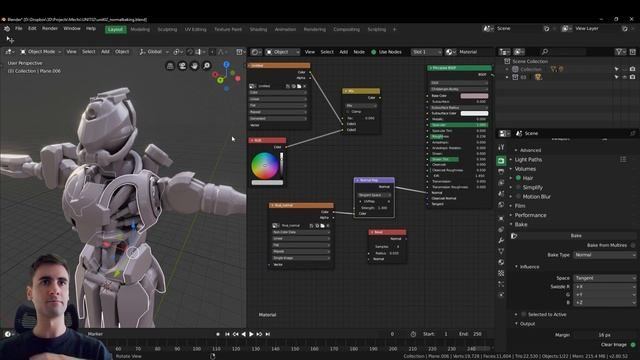Screen dimensions: 640x360
Task: Toggle Selected to Active checkbox
Action: tap(523, 314)
